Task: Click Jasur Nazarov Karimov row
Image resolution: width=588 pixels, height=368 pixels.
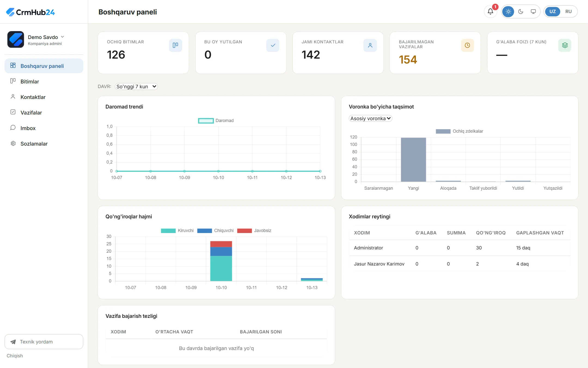Action: tap(460, 264)
